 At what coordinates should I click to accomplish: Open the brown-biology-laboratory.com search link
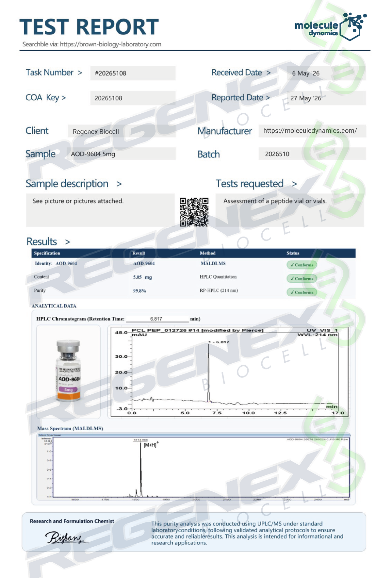point(110,44)
